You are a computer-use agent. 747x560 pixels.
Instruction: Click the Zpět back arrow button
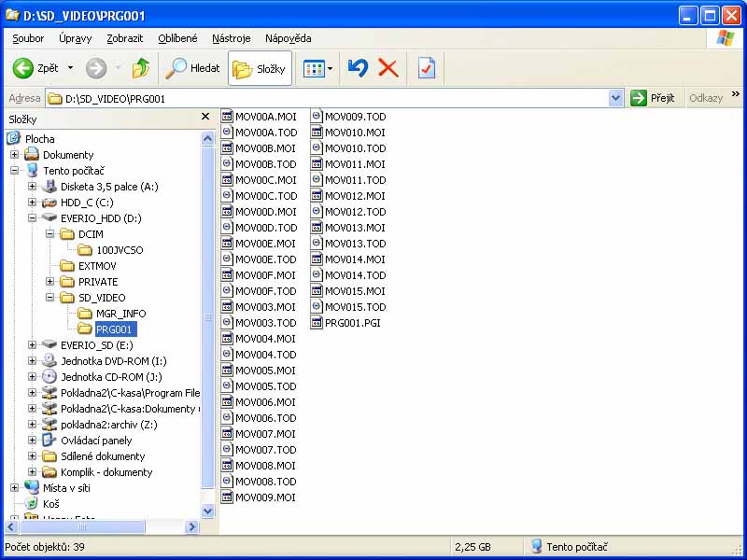(35, 68)
